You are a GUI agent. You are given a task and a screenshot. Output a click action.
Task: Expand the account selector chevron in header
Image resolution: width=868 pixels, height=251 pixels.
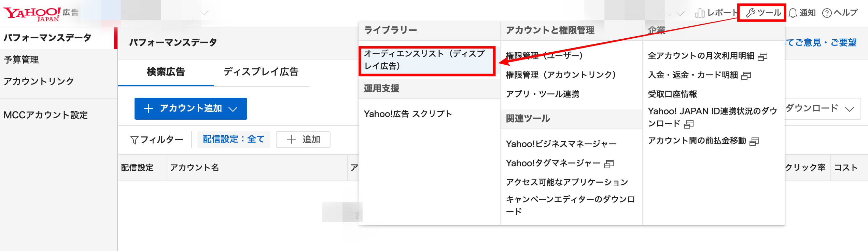[x=204, y=13]
